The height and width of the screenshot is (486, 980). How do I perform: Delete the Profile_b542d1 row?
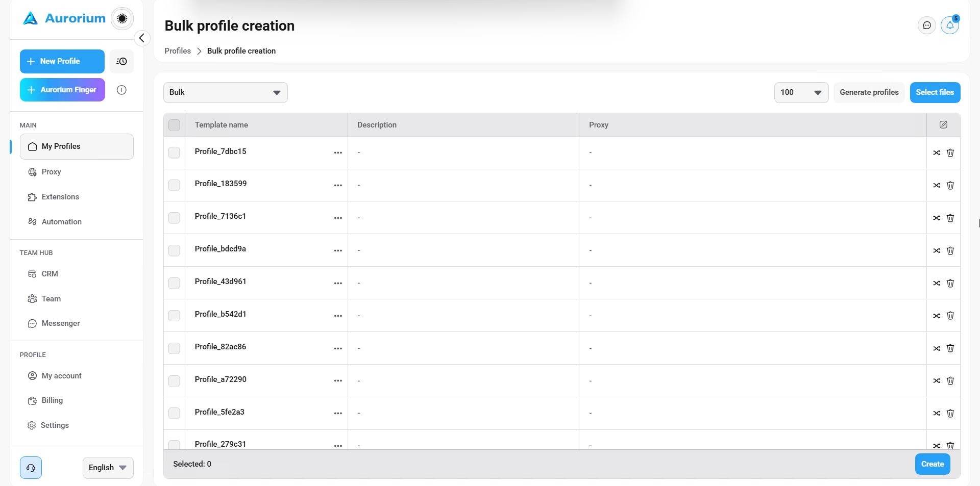click(x=950, y=316)
